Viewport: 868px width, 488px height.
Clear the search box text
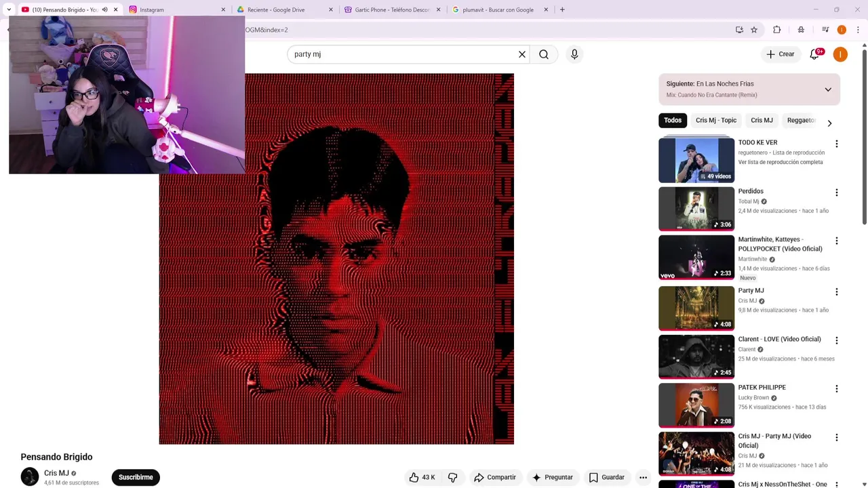click(x=522, y=54)
